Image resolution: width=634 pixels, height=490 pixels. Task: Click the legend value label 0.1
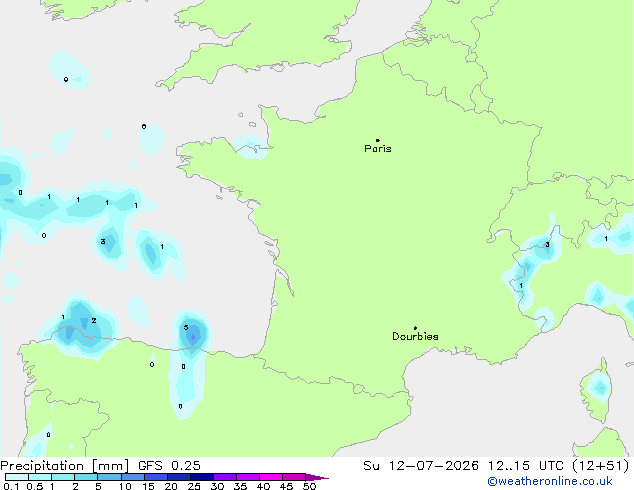(x=12, y=486)
